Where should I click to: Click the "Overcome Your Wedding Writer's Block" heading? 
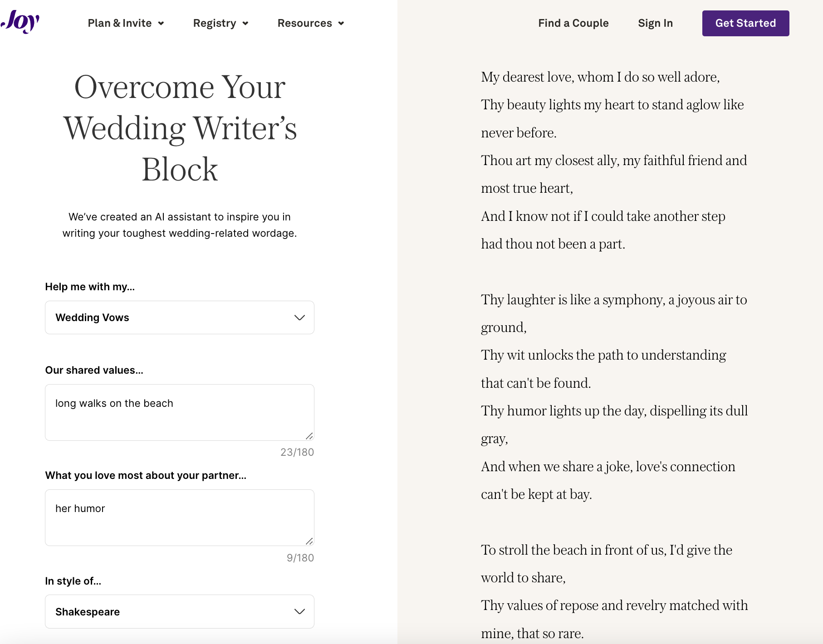[180, 128]
